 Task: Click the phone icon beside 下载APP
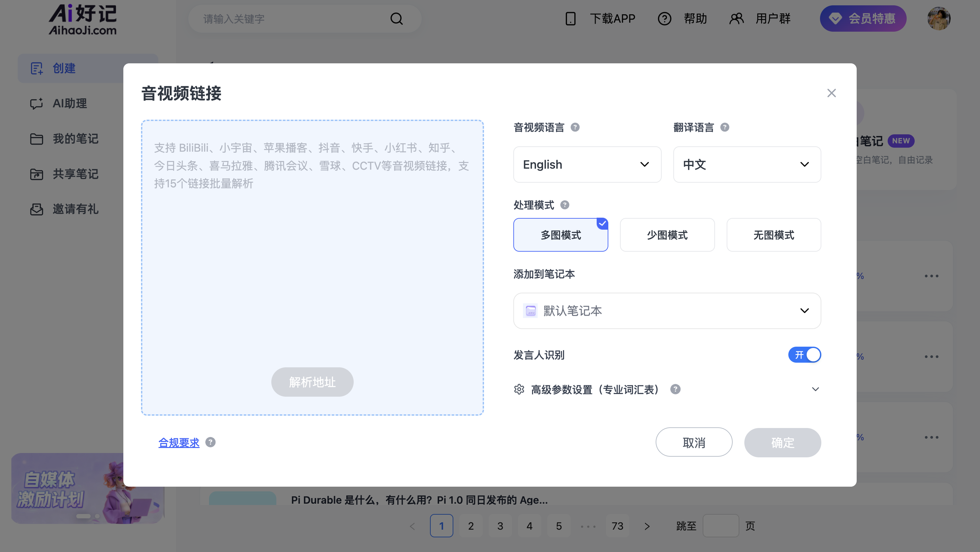pos(570,19)
